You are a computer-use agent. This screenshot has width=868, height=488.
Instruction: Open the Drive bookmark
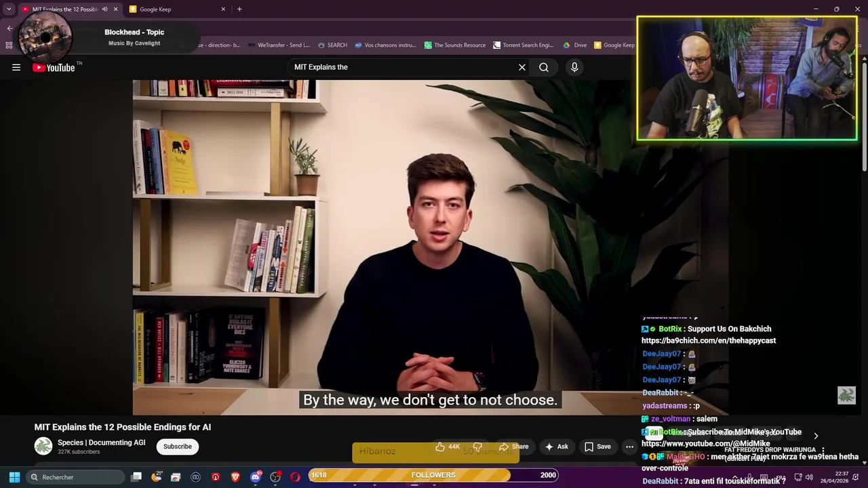pyautogui.click(x=575, y=45)
